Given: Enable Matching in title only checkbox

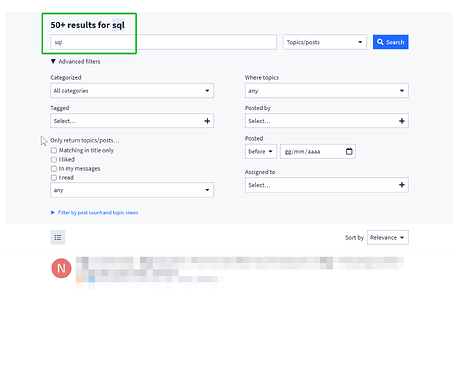Looking at the screenshot, I should click(x=54, y=150).
